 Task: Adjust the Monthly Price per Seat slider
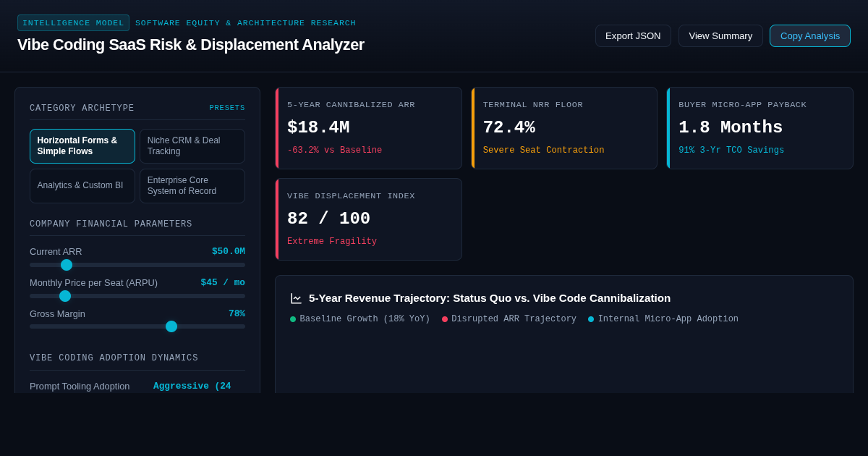coord(137,296)
